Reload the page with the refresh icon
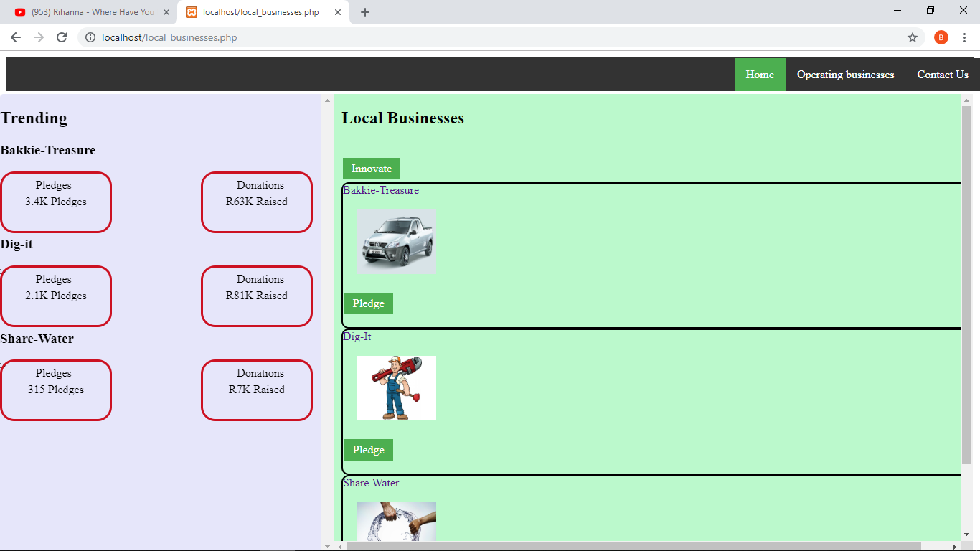Image resolution: width=980 pixels, height=551 pixels. tap(62, 37)
